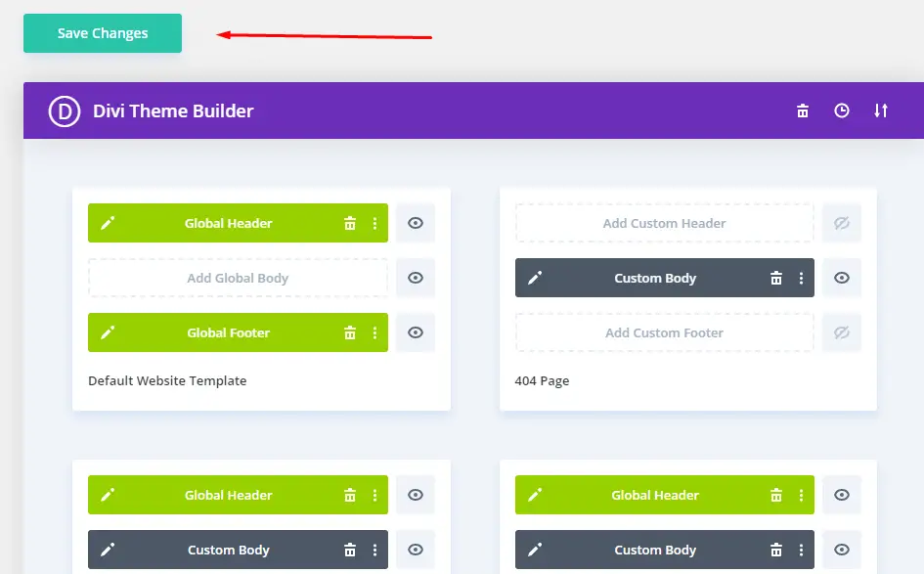The image size is (924, 574).
Task: Toggle disabled eye beside Add Custom Footer
Action: click(x=842, y=332)
